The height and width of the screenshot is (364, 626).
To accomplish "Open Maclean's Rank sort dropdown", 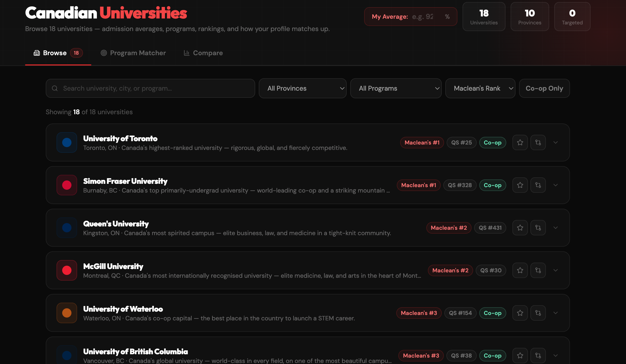I will (480, 88).
